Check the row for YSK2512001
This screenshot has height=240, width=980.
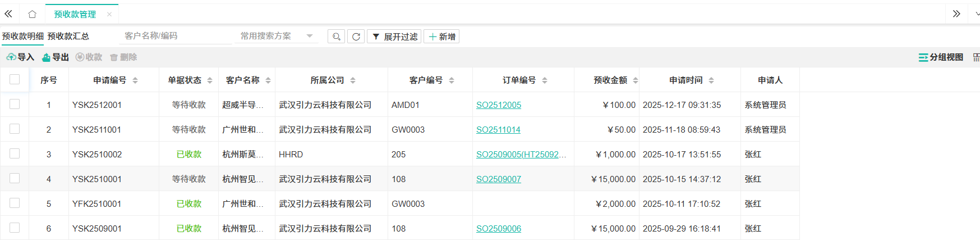(x=15, y=105)
